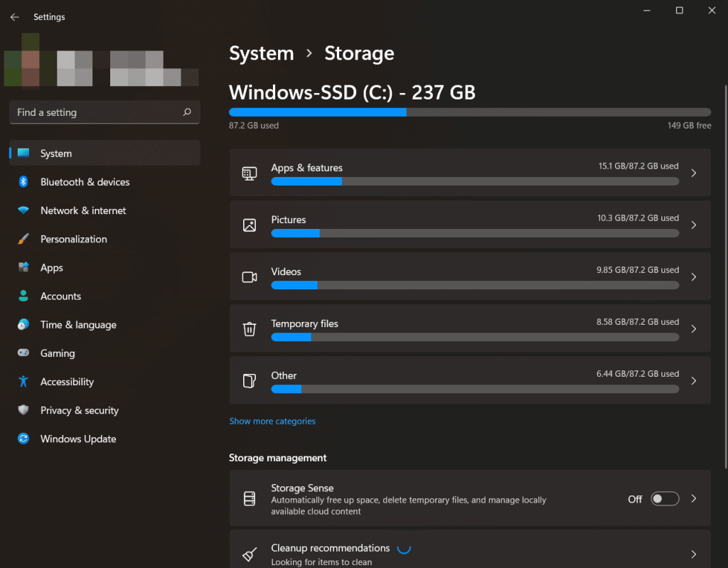Turn on the Storage Sense toggle
The width and height of the screenshot is (728, 568).
coord(665,499)
